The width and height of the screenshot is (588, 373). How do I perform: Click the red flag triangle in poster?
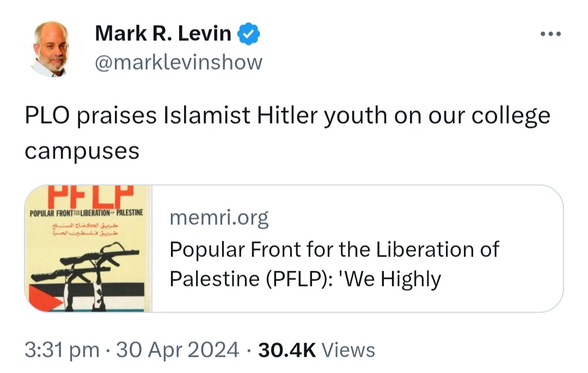44,298
